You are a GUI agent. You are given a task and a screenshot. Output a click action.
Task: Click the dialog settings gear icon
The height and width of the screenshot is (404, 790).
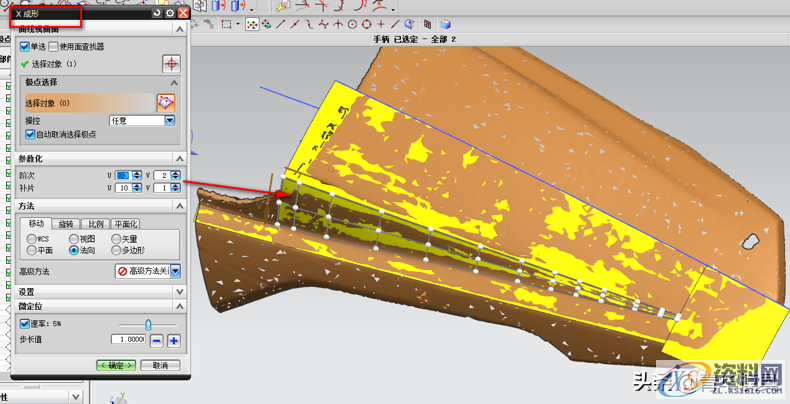(x=169, y=14)
